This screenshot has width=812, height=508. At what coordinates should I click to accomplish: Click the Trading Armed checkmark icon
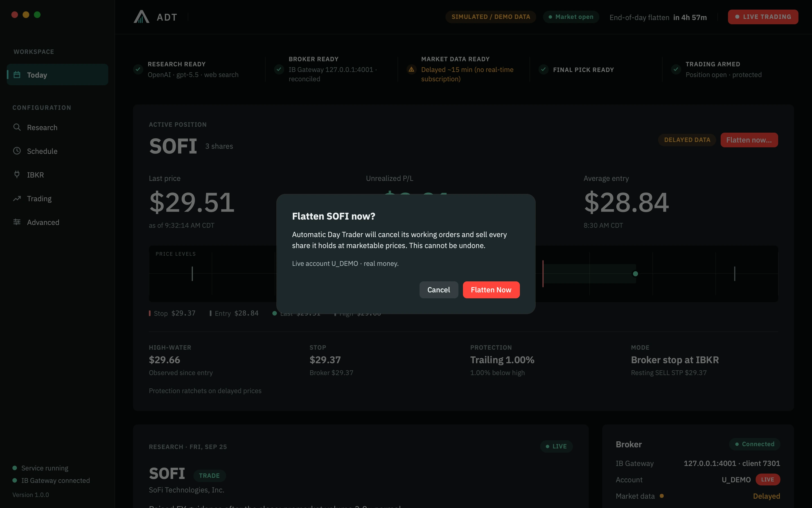tap(676, 69)
